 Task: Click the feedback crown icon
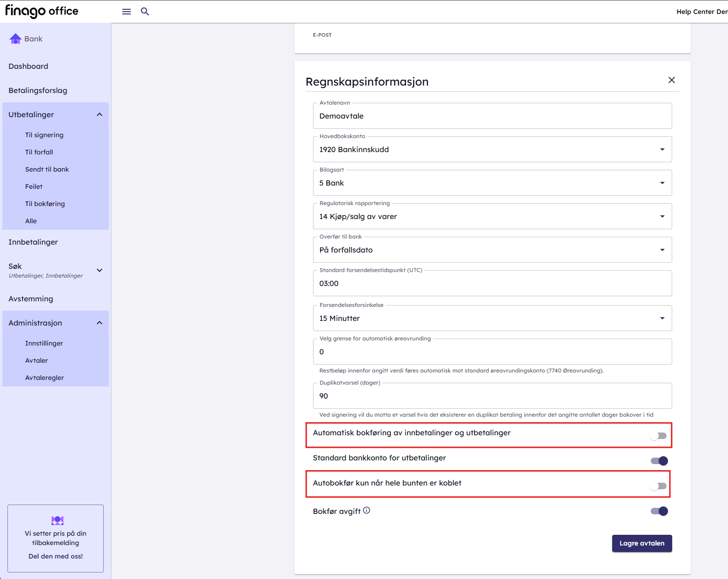coord(58,520)
